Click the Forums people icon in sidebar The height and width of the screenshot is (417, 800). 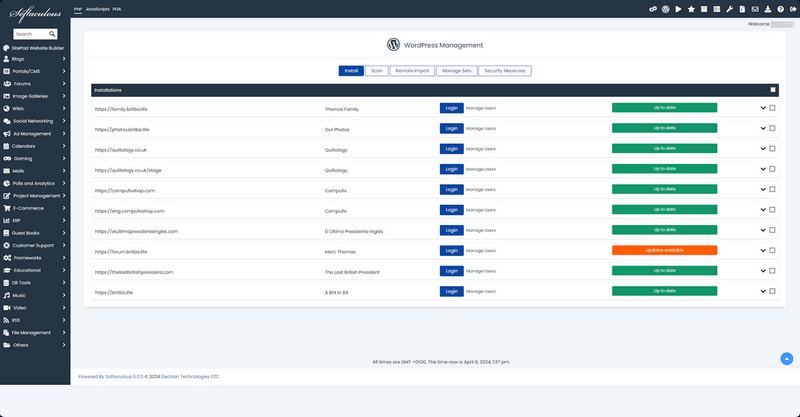[7, 84]
